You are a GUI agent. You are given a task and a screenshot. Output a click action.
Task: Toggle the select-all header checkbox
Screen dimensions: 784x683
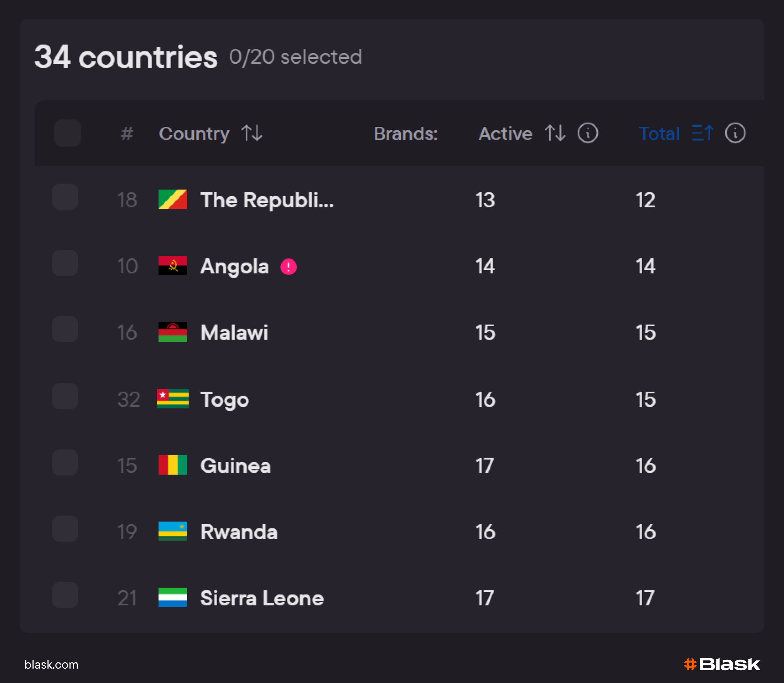tap(68, 133)
